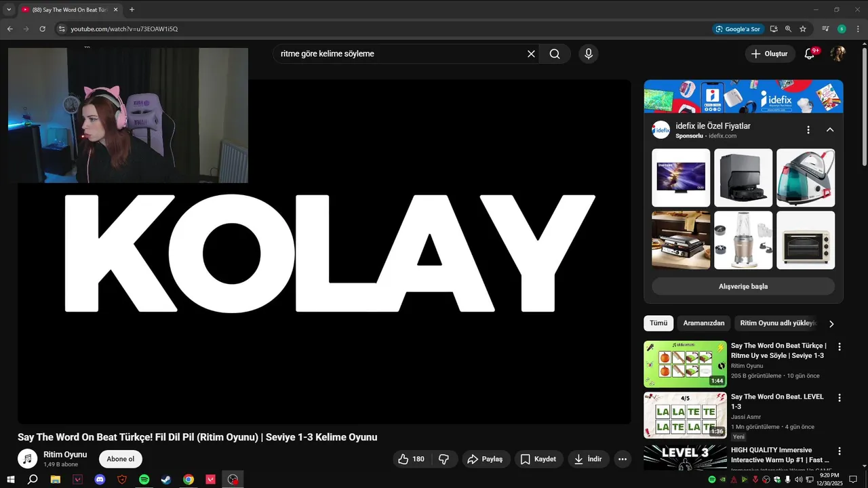
Task: Open options menu on idefix sponsored card
Action: pos(808,129)
